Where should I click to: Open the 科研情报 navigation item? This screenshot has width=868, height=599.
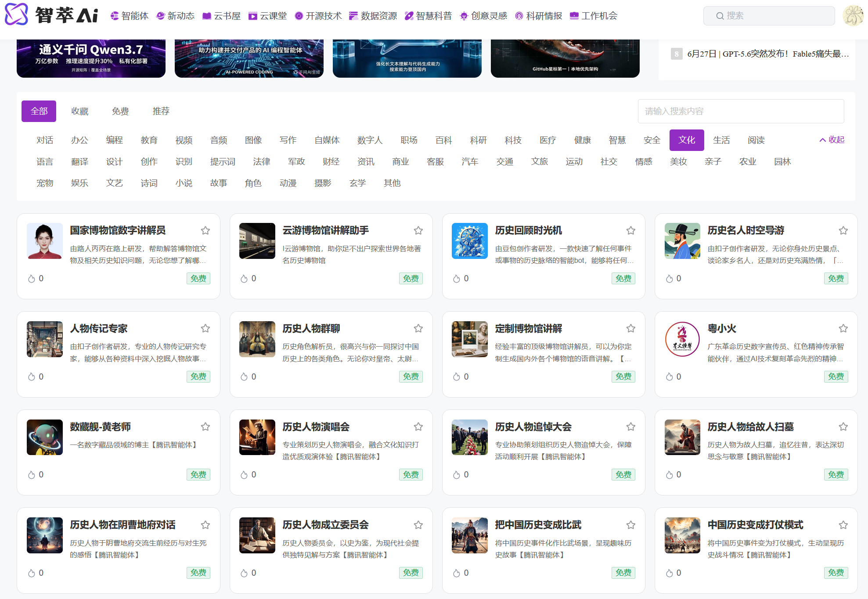click(x=539, y=16)
